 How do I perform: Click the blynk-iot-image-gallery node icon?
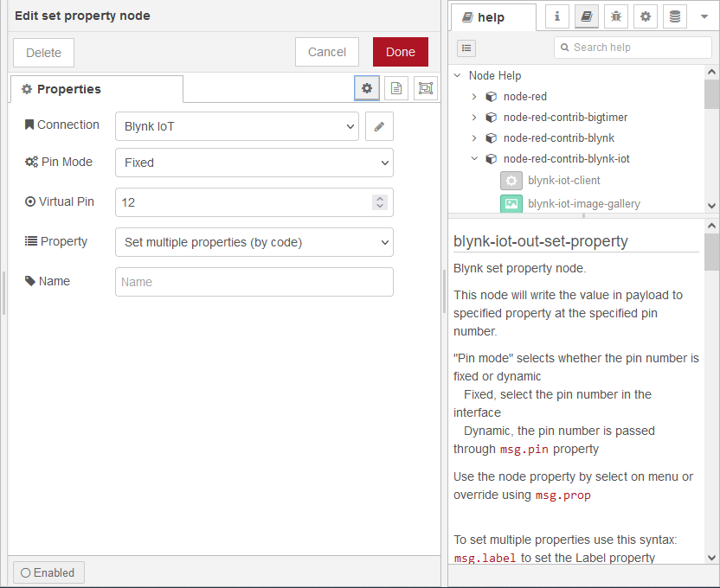point(511,204)
